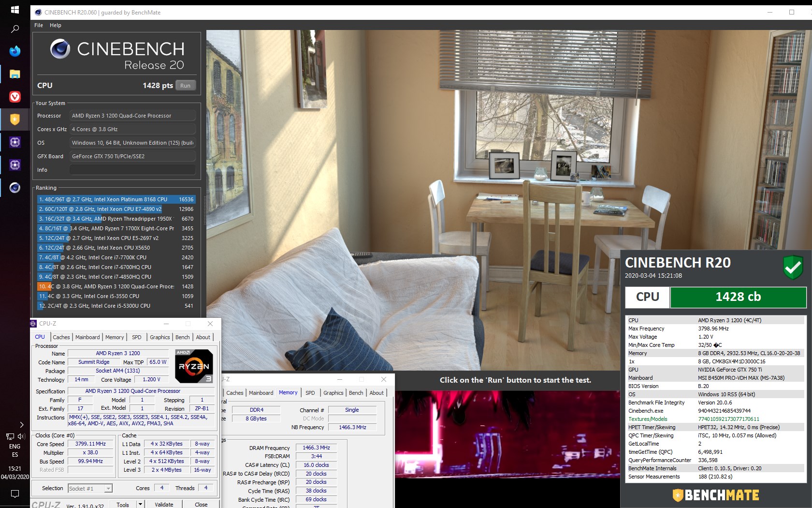Click the Max Frequency 3798.96 MHz value
This screenshot has width=812, height=508.
coord(713,329)
